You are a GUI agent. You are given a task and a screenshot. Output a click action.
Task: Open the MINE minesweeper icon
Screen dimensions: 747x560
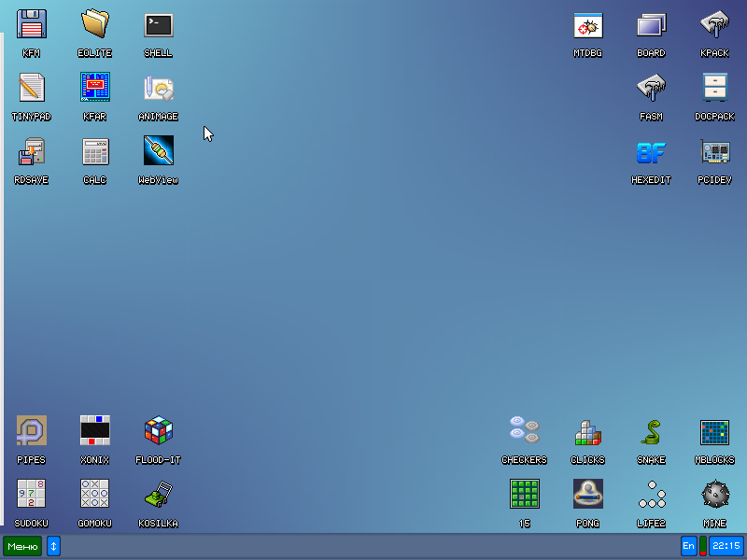click(714, 494)
